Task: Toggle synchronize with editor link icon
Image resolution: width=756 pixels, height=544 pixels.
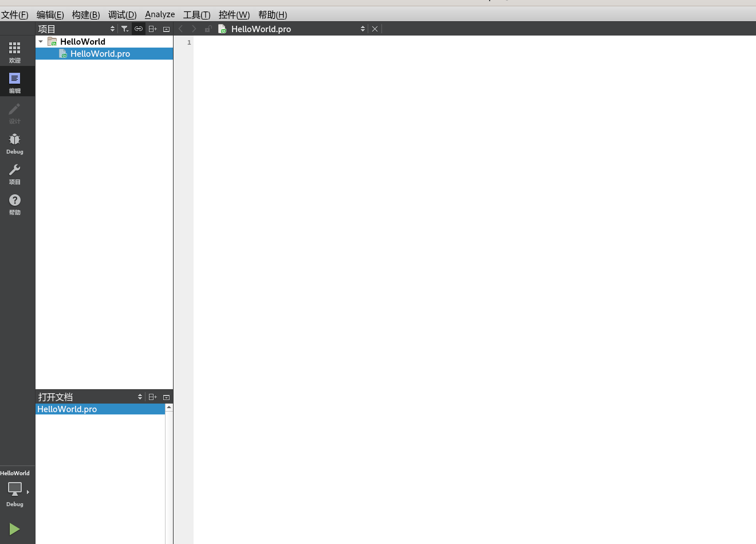Action: [x=139, y=29]
